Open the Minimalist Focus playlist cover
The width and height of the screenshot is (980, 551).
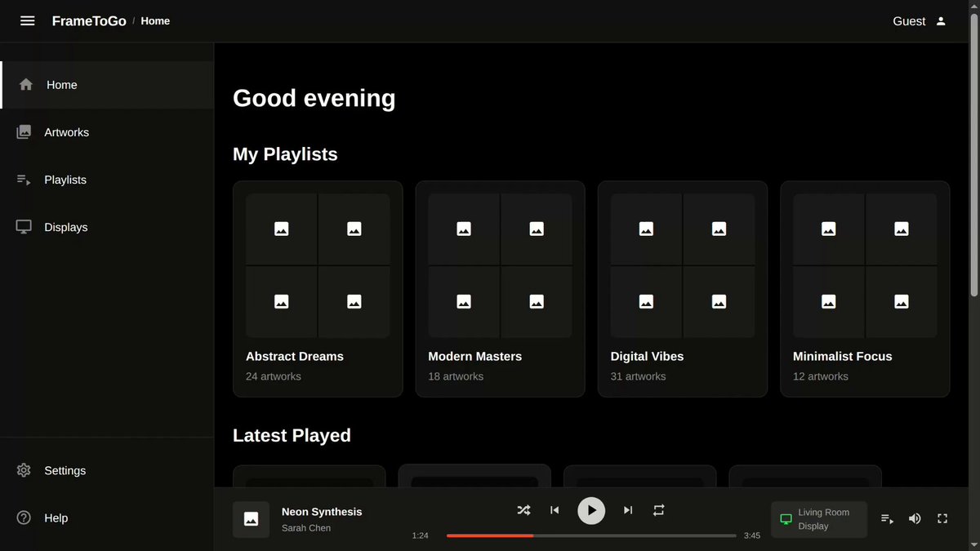pyautogui.click(x=865, y=266)
